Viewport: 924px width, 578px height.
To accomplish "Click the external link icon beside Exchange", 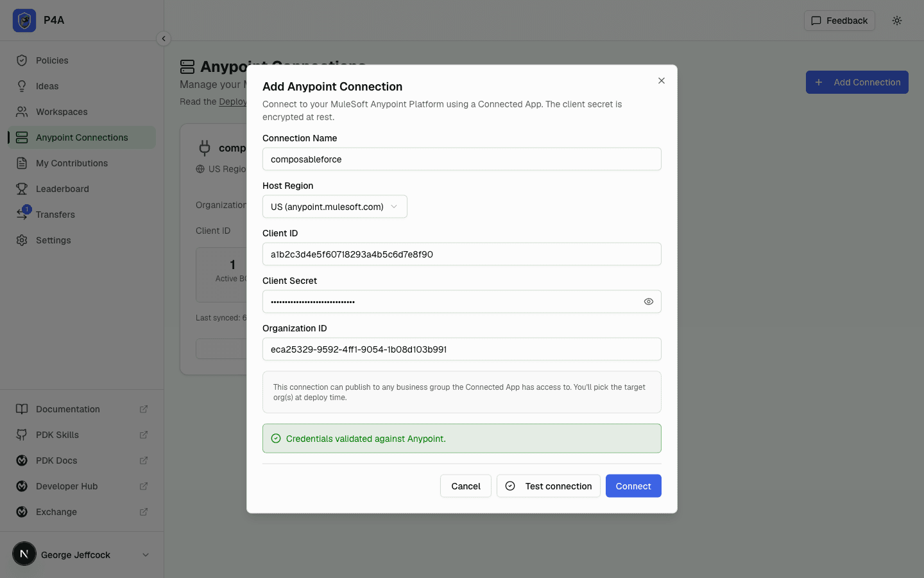I will pyautogui.click(x=144, y=512).
